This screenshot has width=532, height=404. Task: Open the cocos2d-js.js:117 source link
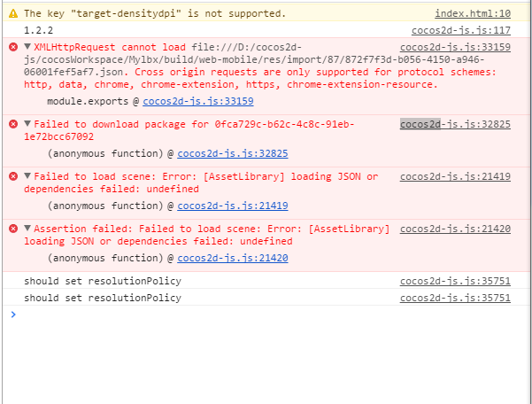pyautogui.click(x=460, y=30)
